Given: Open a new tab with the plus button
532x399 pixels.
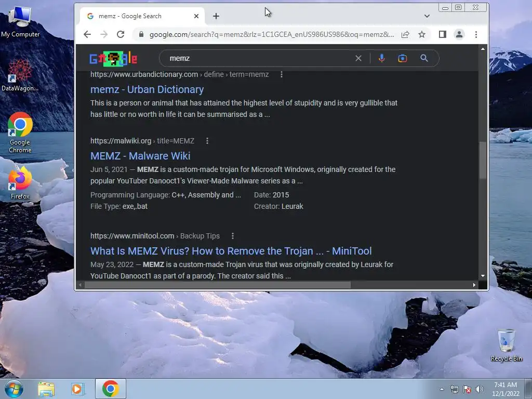Looking at the screenshot, I should (216, 16).
